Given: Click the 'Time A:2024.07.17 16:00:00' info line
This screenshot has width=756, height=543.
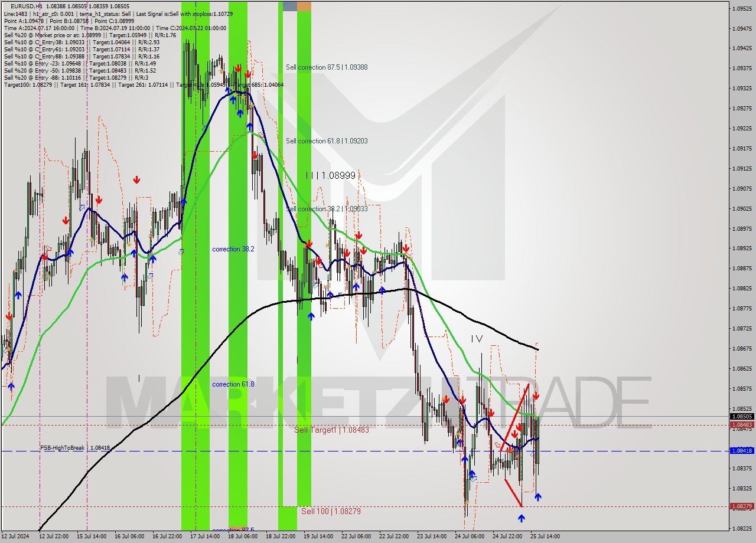Looking at the screenshot, I should (x=115, y=28).
